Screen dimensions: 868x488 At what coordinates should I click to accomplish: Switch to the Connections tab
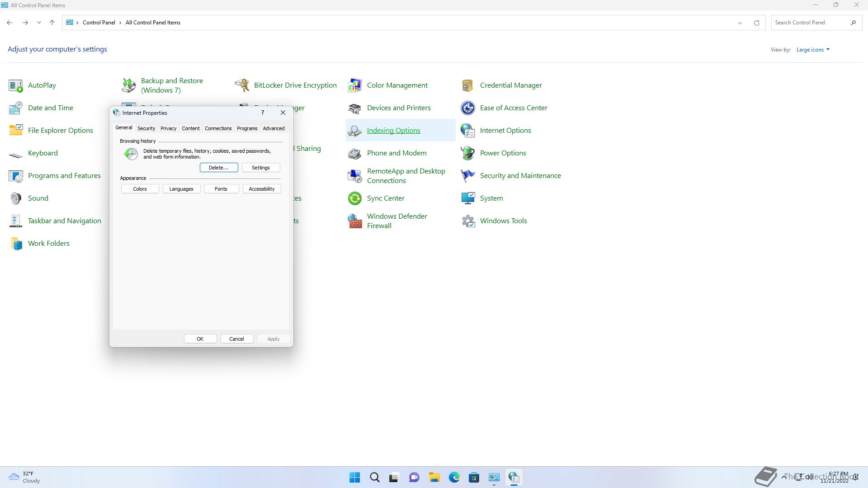[x=218, y=128]
